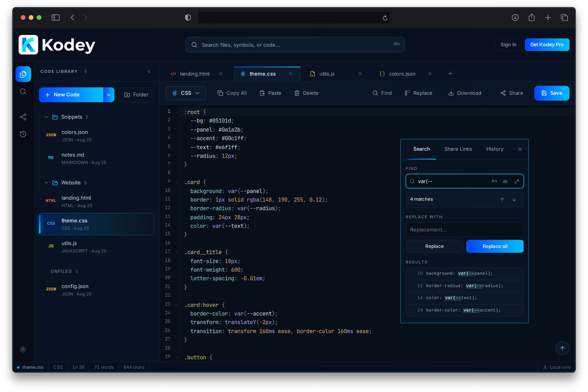Delete the current code file
Screen dimensions: 588x392
pyautogui.click(x=306, y=93)
